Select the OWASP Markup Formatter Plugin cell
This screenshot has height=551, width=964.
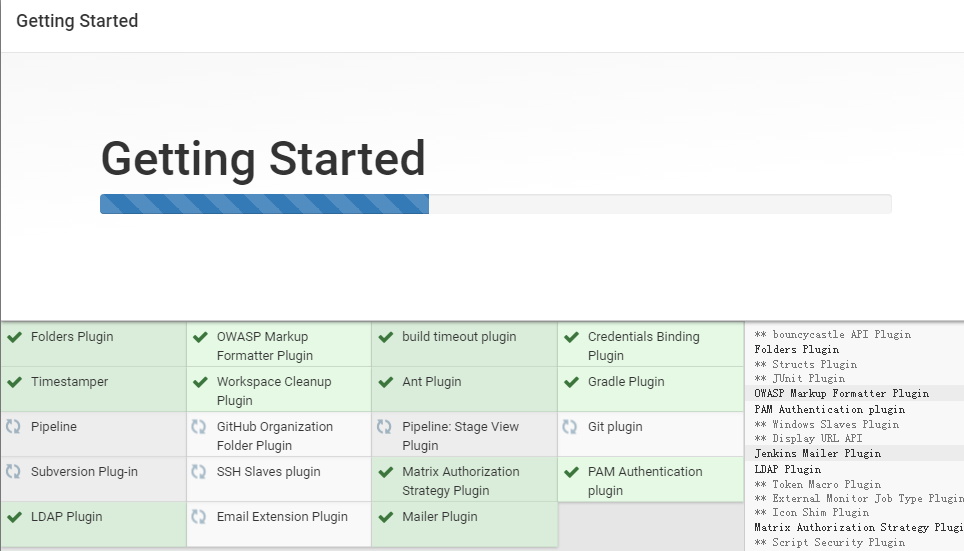pyautogui.click(x=279, y=344)
